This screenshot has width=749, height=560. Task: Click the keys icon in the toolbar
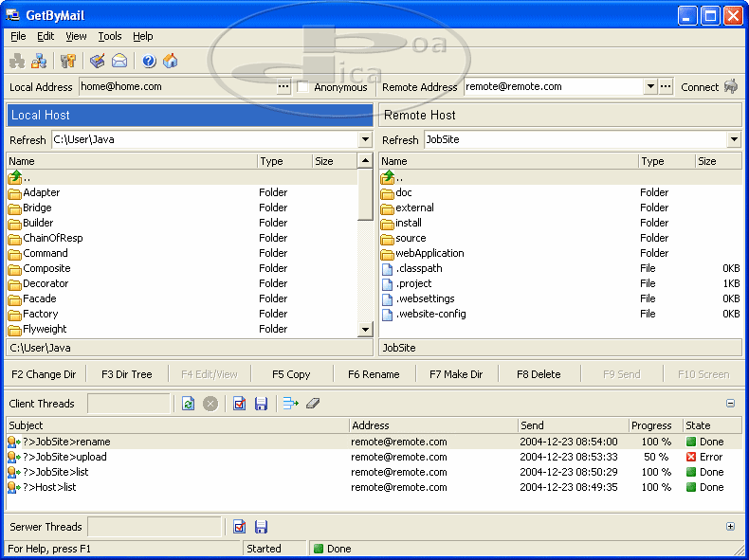(x=68, y=62)
